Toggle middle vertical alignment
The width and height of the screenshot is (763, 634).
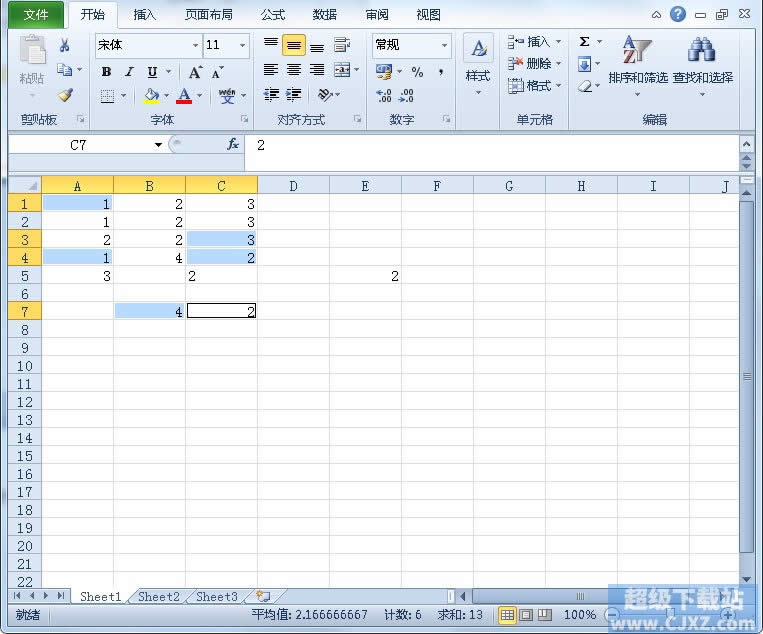(293, 45)
